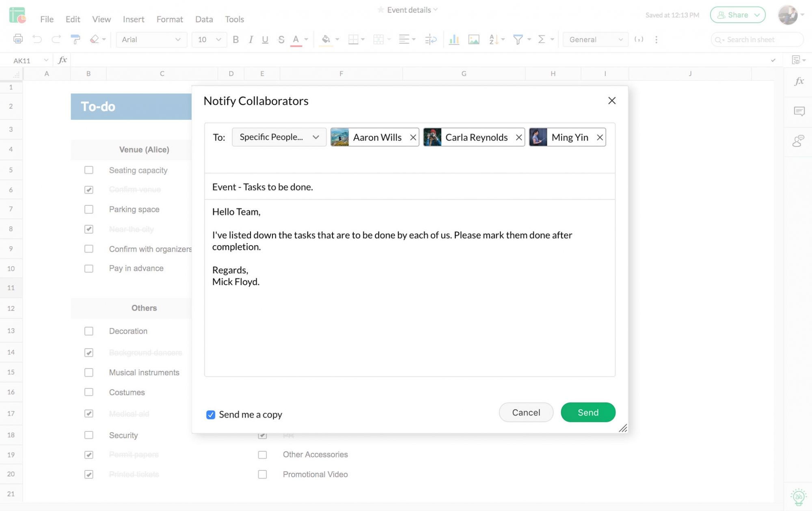Click the italic formatting icon
Screen dimensions: 812x511
250,39
